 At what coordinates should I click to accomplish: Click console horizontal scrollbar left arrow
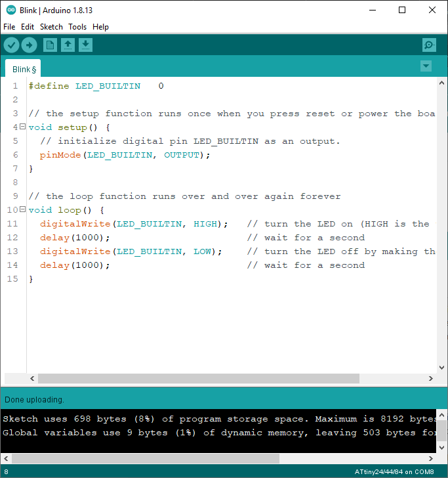click(x=6, y=458)
